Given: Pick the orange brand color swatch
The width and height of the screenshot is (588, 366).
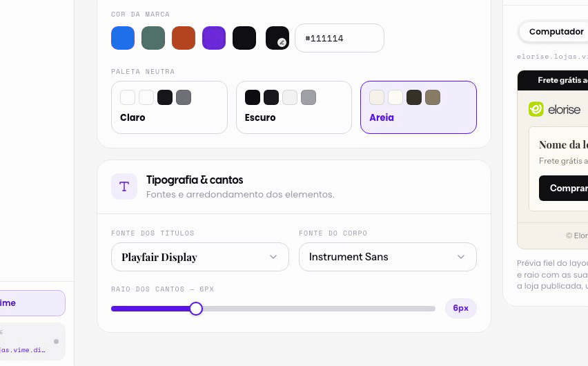Looking at the screenshot, I should [x=184, y=38].
